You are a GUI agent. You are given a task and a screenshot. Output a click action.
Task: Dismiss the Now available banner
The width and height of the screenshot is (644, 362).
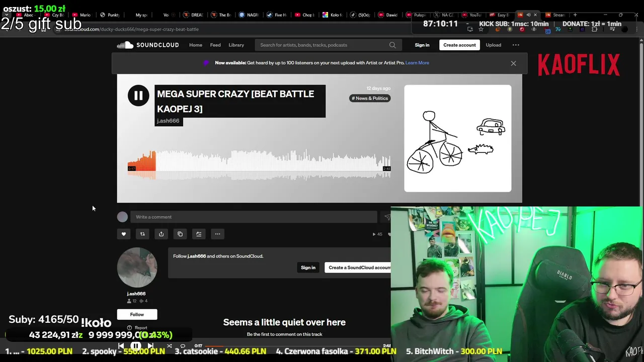(513, 63)
